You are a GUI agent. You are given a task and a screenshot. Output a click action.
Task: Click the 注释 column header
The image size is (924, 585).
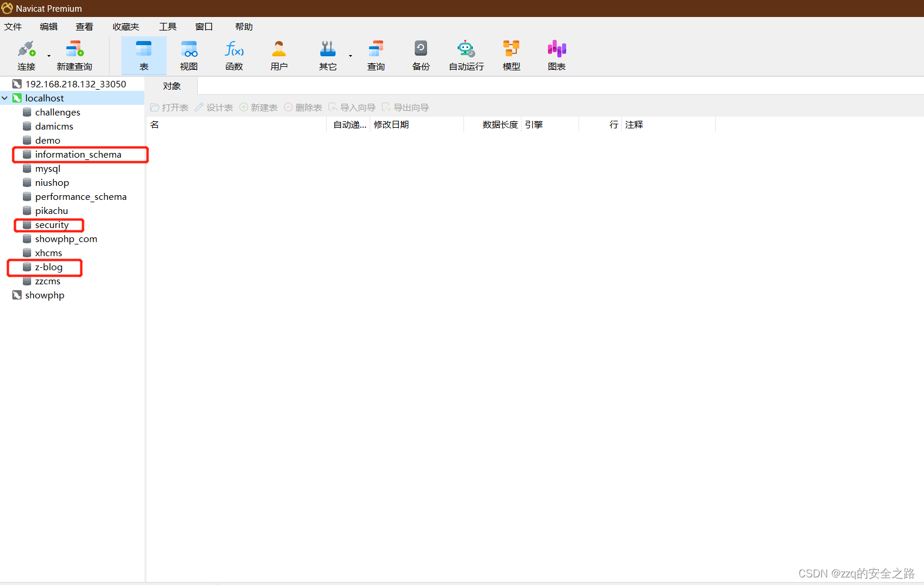(x=669, y=124)
